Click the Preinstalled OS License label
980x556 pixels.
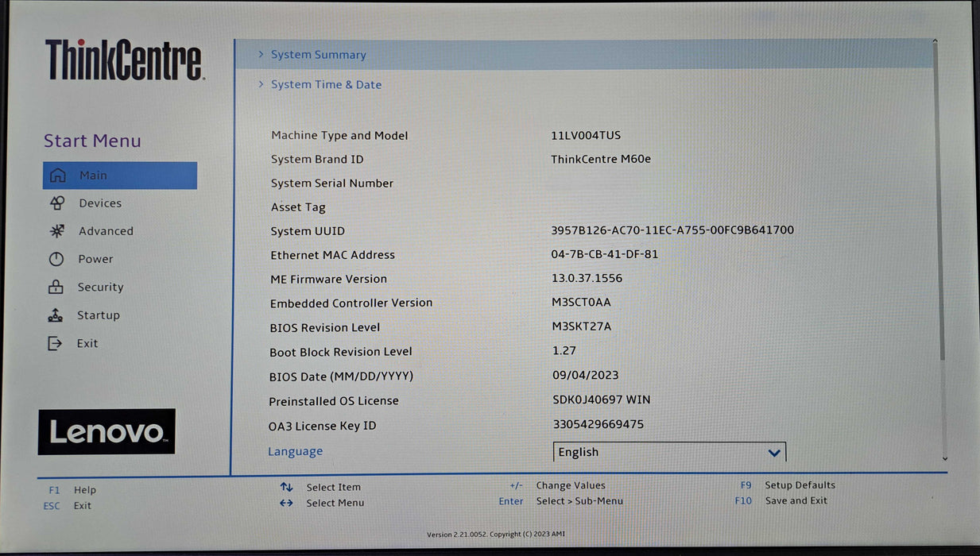(x=334, y=401)
